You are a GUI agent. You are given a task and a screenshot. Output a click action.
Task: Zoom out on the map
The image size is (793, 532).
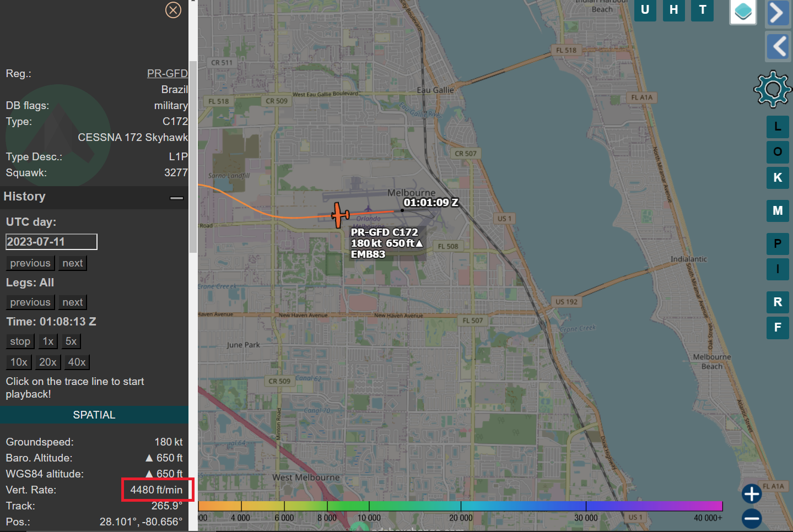[x=752, y=518]
